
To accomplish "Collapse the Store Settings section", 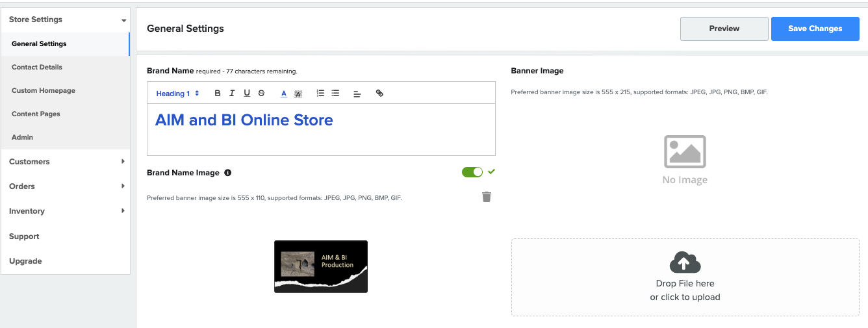I will coord(66,19).
